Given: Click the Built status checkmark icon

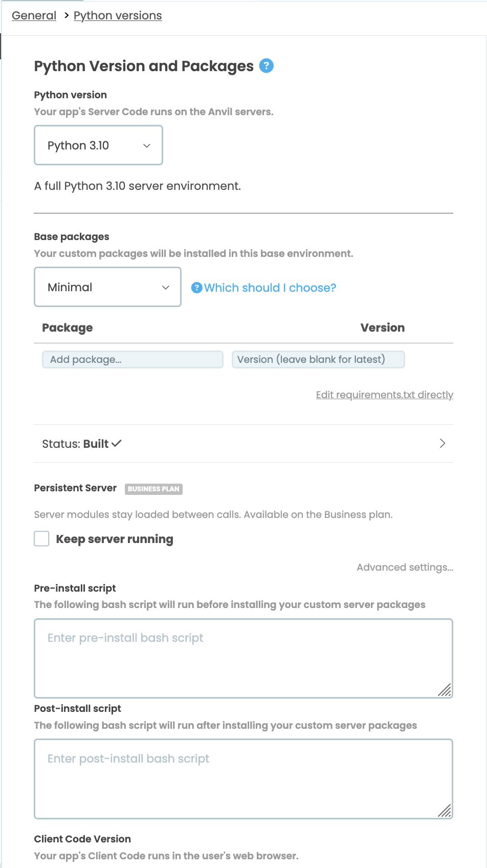Looking at the screenshot, I should (x=117, y=443).
